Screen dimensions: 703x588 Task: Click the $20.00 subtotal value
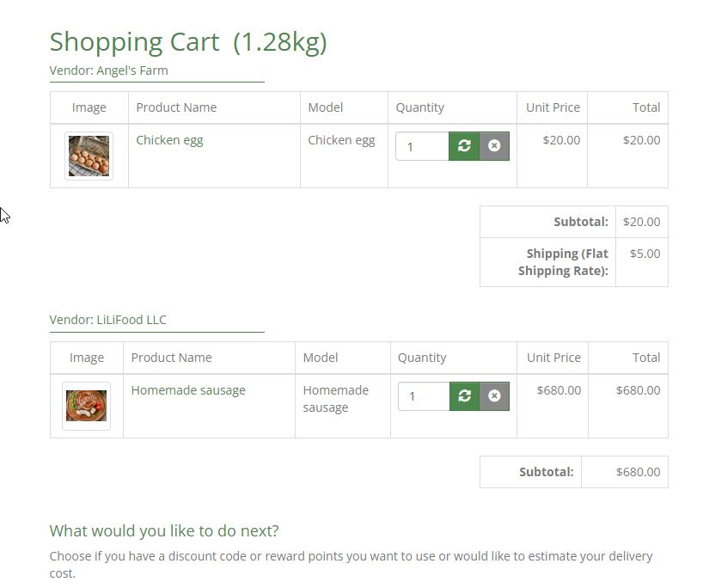pos(641,222)
